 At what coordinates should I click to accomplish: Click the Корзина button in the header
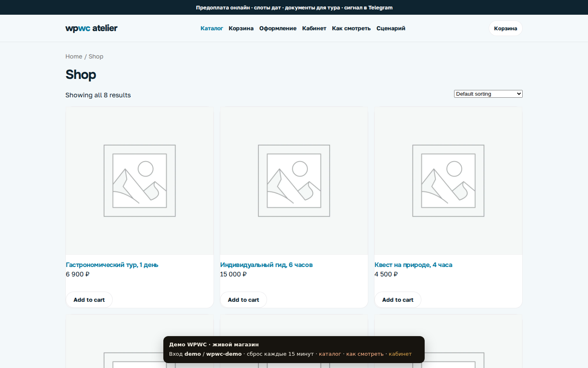click(x=506, y=28)
